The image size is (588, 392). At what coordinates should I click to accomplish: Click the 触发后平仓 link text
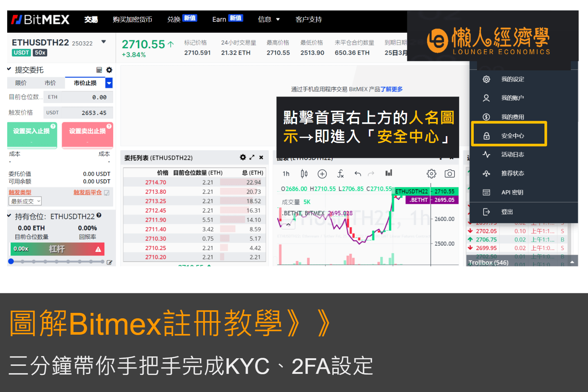pos(87,192)
